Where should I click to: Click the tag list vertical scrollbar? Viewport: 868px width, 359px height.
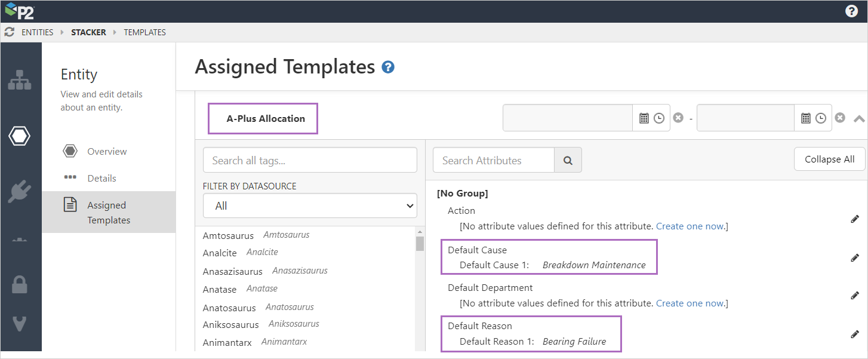point(420,287)
